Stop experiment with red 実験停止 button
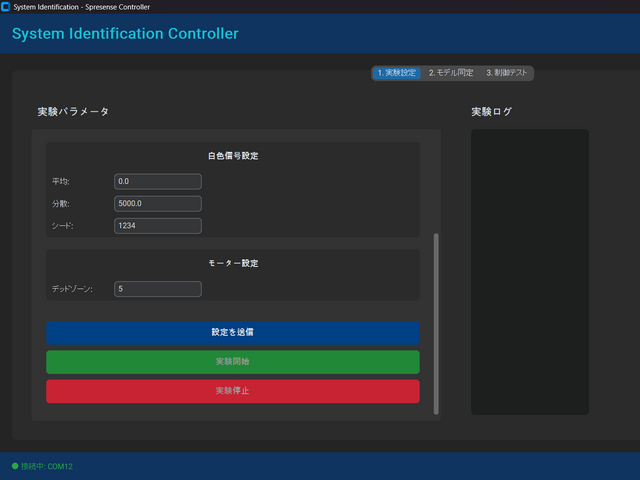 tap(232, 391)
